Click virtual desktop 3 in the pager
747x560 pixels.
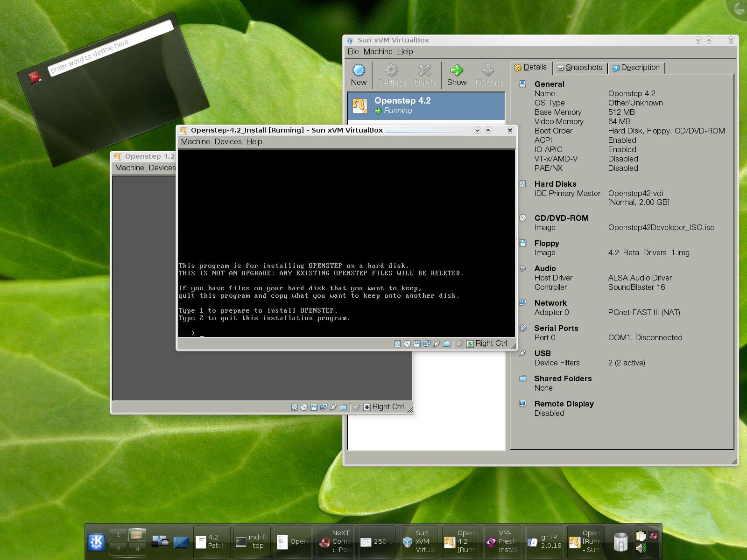point(117,549)
